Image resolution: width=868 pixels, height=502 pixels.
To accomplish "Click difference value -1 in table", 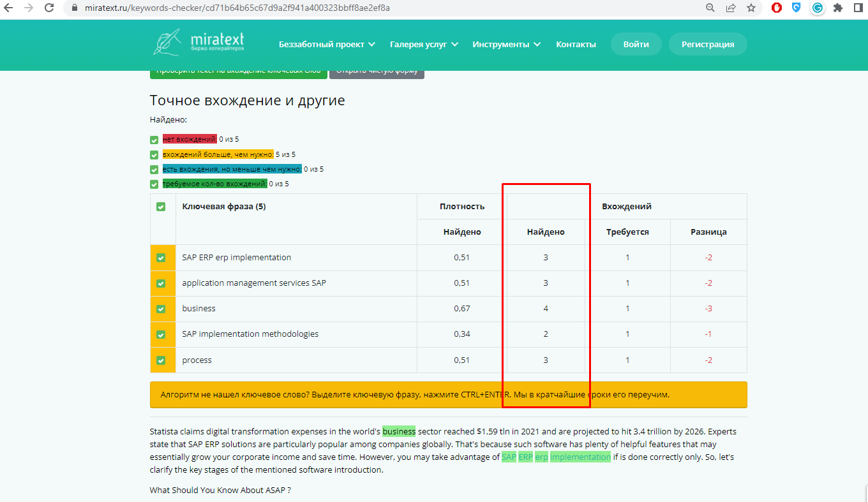I will [708, 334].
